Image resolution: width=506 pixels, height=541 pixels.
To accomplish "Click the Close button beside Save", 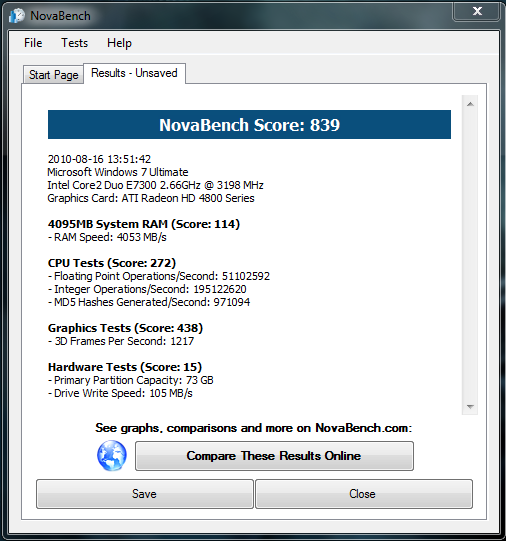I will 364,494.
